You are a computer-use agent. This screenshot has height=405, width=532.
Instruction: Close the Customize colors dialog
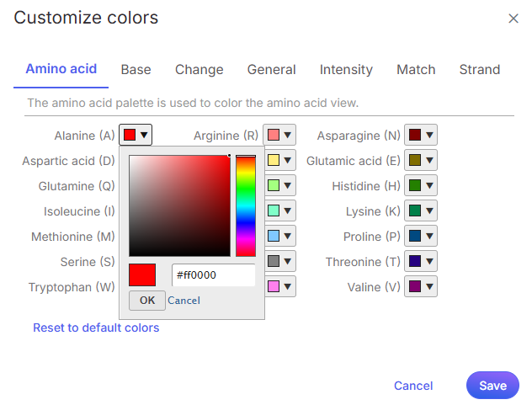pyautogui.click(x=513, y=19)
